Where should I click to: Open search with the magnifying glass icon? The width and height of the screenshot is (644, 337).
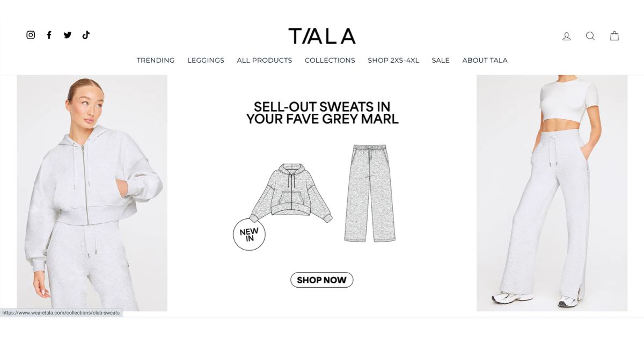(590, 36)
